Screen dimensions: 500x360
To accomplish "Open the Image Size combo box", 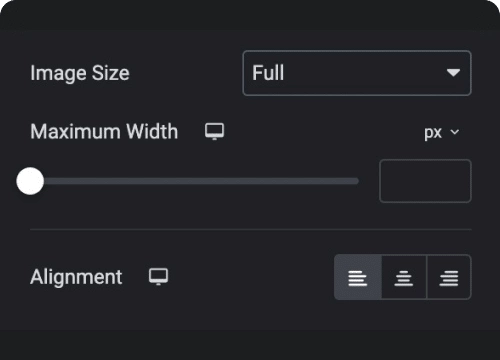I will (x=357, y=73).
